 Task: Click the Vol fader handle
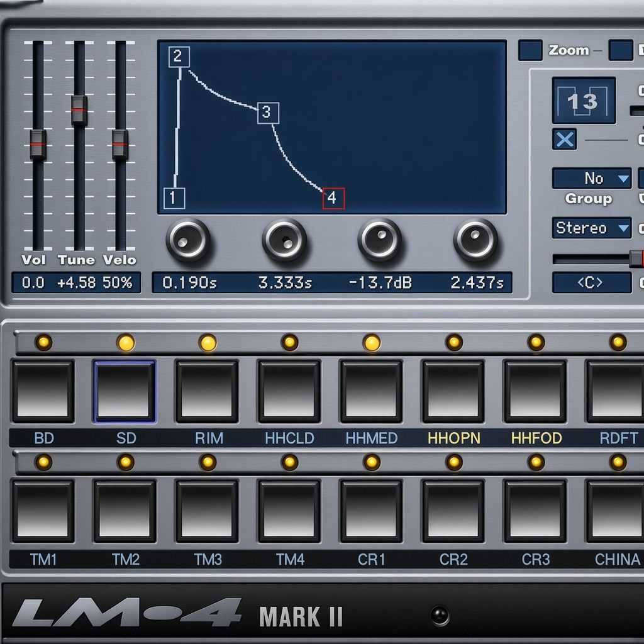(38, 145)
